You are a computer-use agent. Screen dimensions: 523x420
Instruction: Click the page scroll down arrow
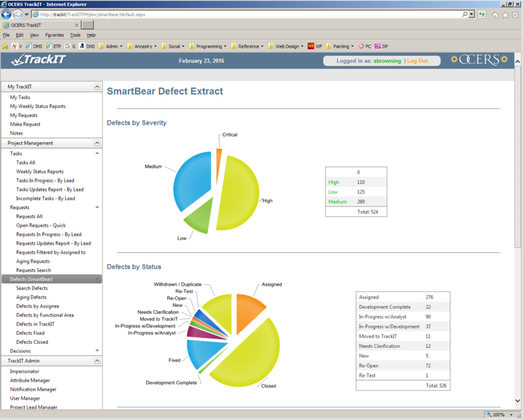[x=518, y=401]
